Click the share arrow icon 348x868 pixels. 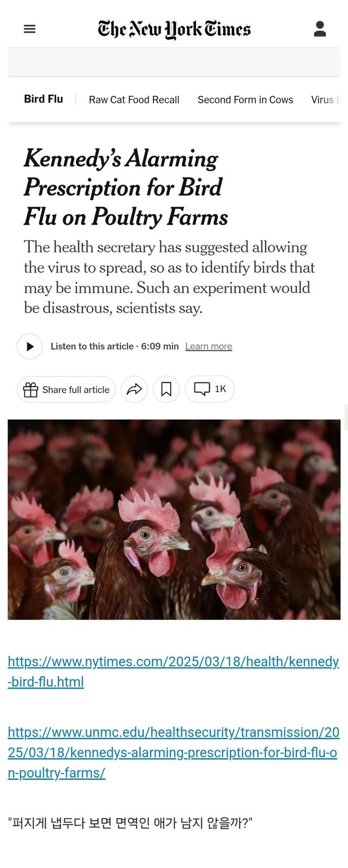[x=134, y=389]
